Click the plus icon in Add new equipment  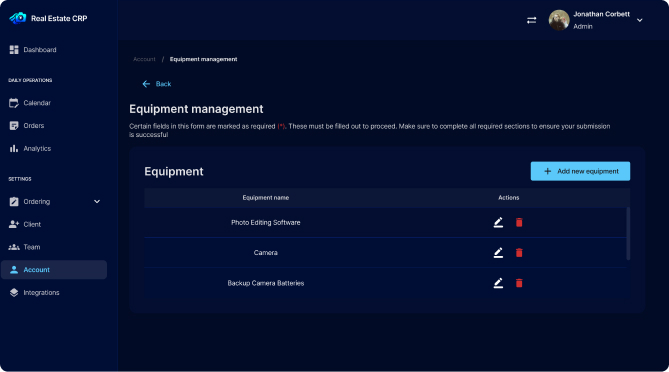547,171
